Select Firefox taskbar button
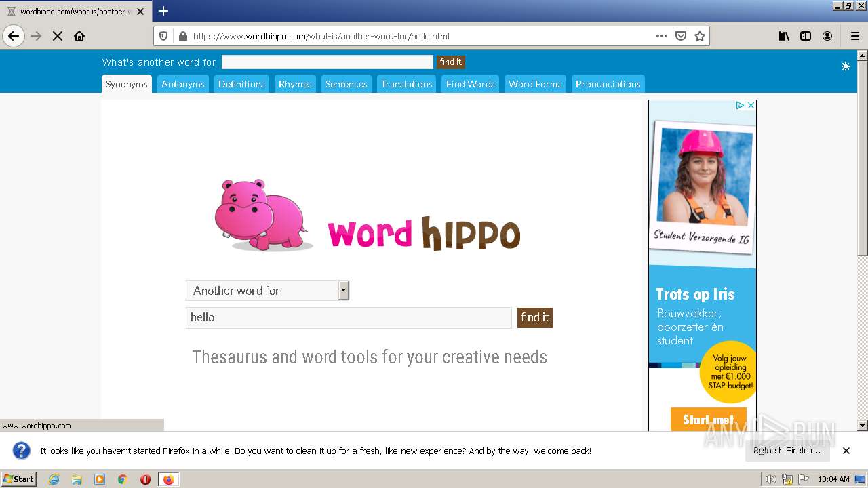Screen dimensions: 868x488 coord(168,479)
